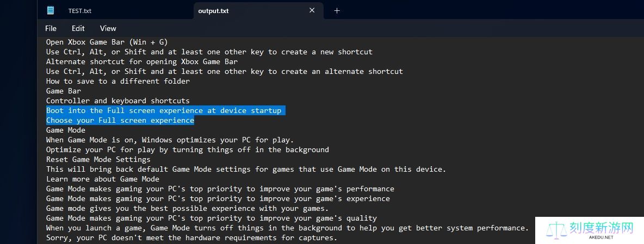The image size is (644, 244).
Task: Click the "How to save to a different folder" text
Action: [x=117, y=81]
